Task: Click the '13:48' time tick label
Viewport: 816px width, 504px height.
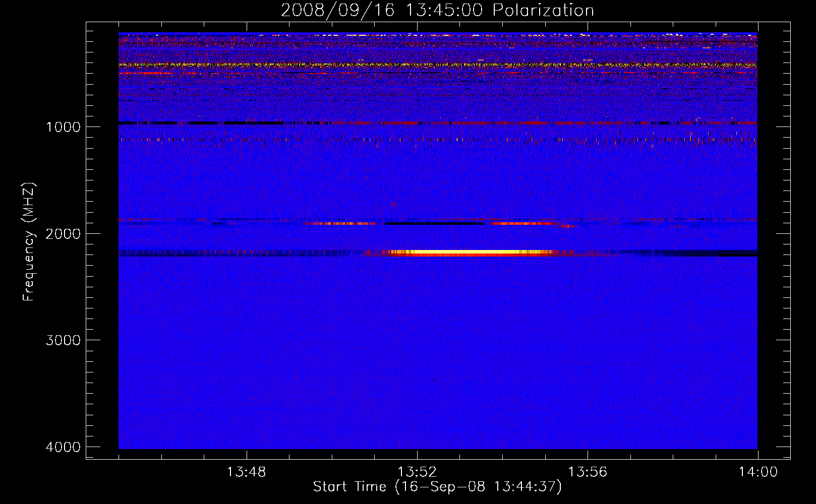Action: (246, 472)
